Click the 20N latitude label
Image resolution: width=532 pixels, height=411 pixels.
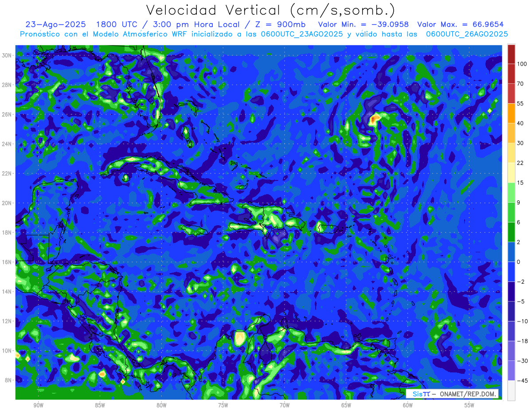click(x=8, y=203)
